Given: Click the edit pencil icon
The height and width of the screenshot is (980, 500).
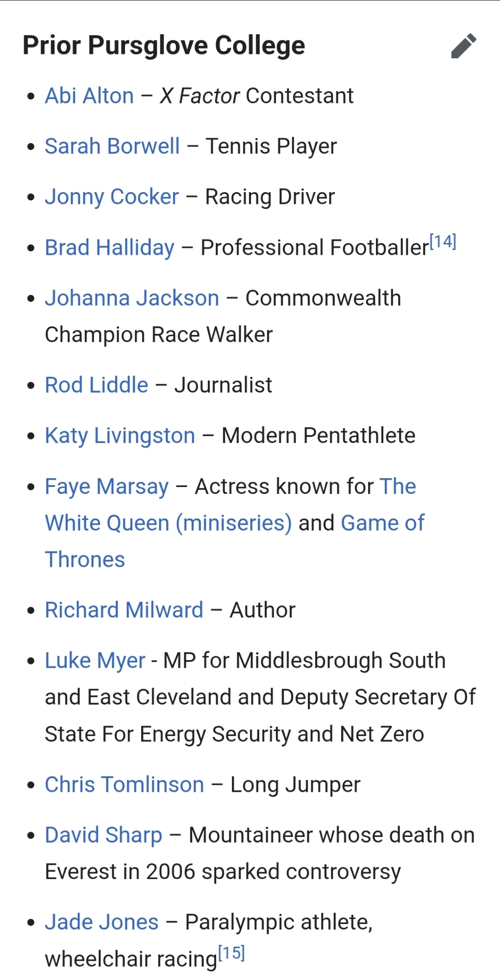Looking at the screenshot, I should point(464,46).
